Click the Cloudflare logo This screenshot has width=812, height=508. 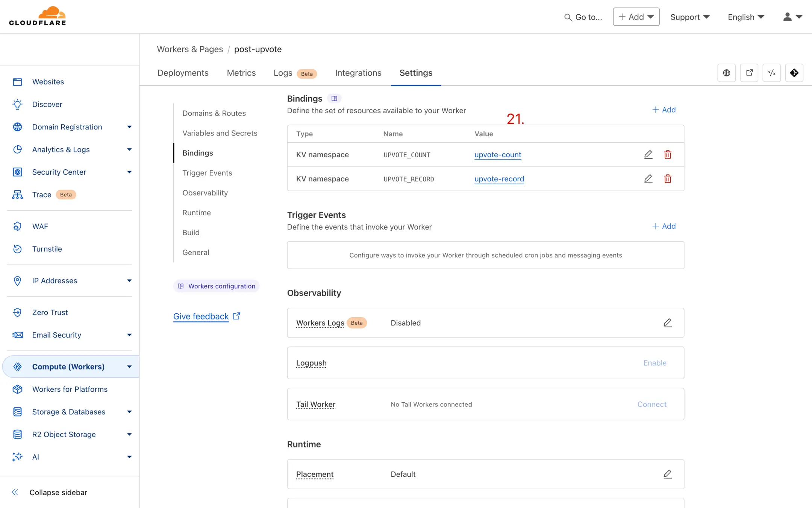coord(38,16)
